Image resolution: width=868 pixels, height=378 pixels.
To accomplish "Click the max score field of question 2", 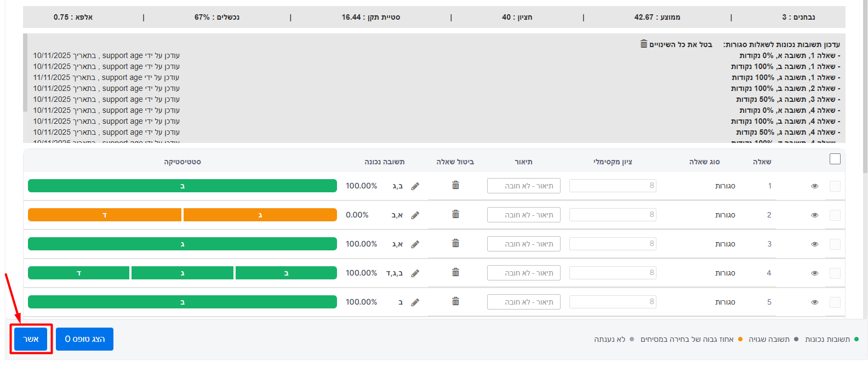I will point(613,215).
